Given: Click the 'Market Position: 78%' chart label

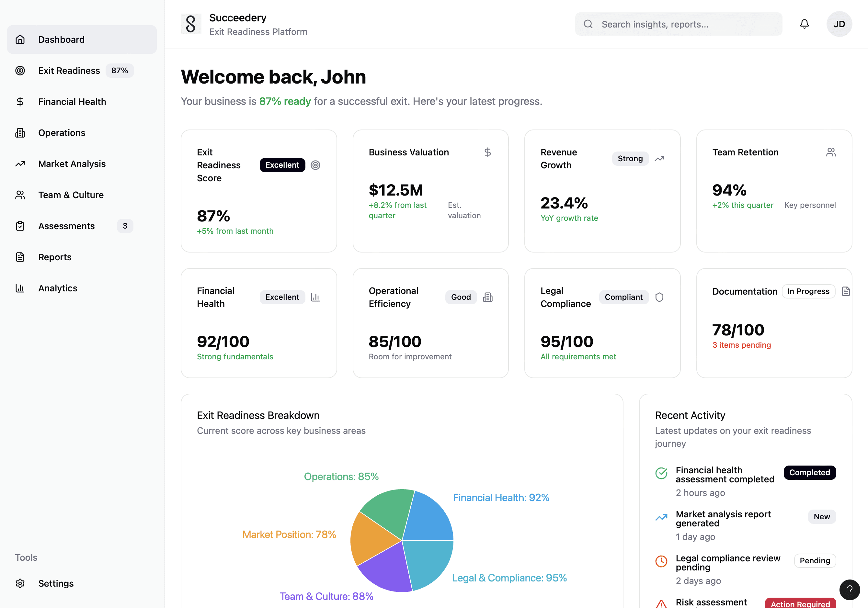Looking at the screenshot, I should pos(289,534).
